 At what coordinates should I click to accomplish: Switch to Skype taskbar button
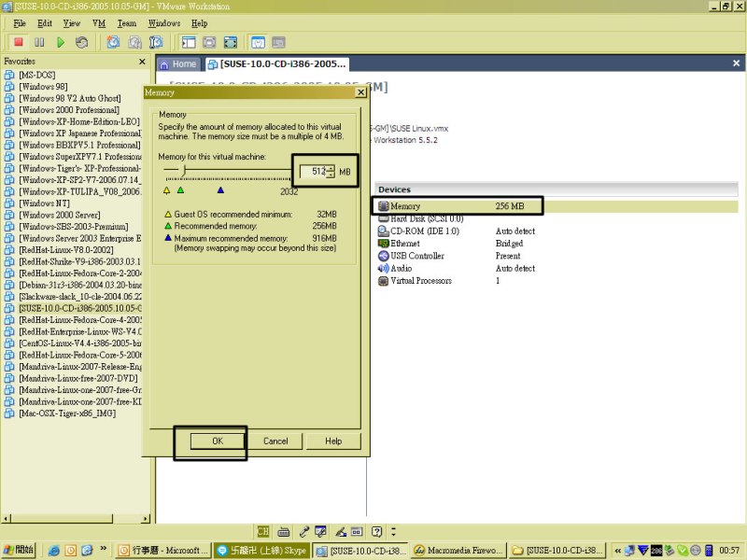tap(262, 550)
